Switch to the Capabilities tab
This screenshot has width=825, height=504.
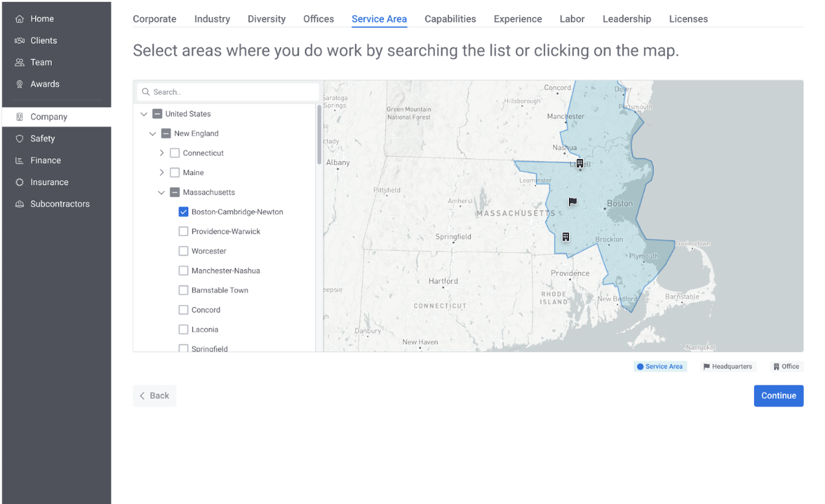coord(450,19)
